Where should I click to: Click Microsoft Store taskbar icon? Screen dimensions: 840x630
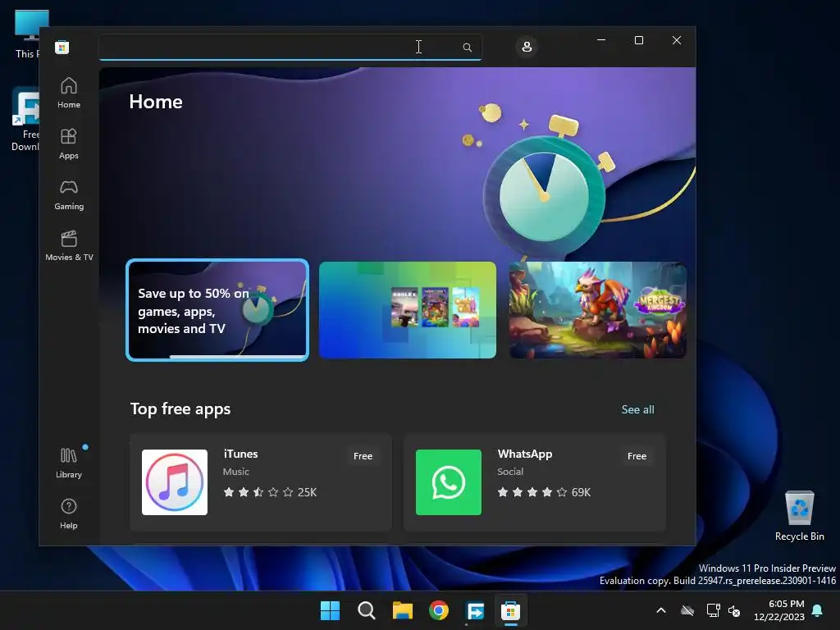tap(511, 610)
